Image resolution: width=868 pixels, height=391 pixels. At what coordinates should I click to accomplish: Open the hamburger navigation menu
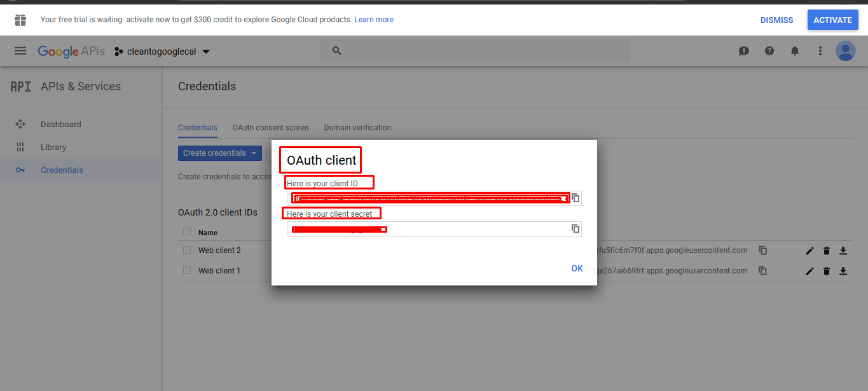click(x=20, y=51)
